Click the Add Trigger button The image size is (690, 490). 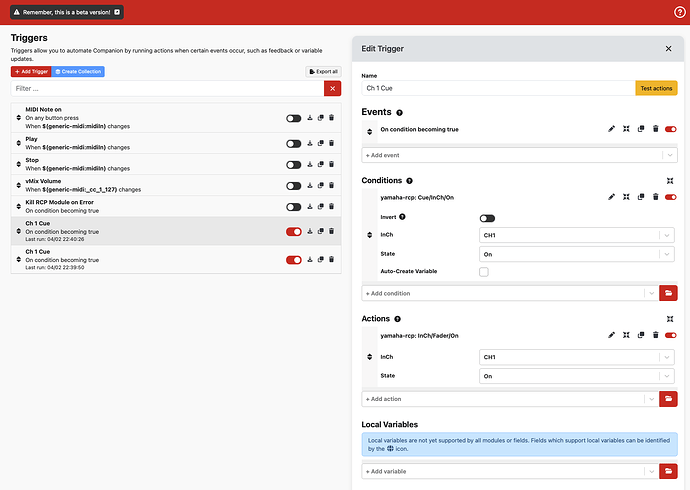(30, 72)
